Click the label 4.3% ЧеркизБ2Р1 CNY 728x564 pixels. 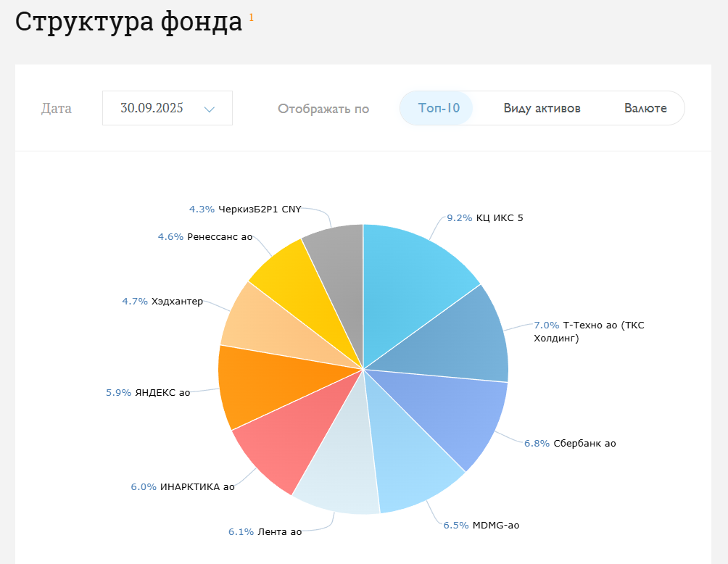[x=245, y=210]
